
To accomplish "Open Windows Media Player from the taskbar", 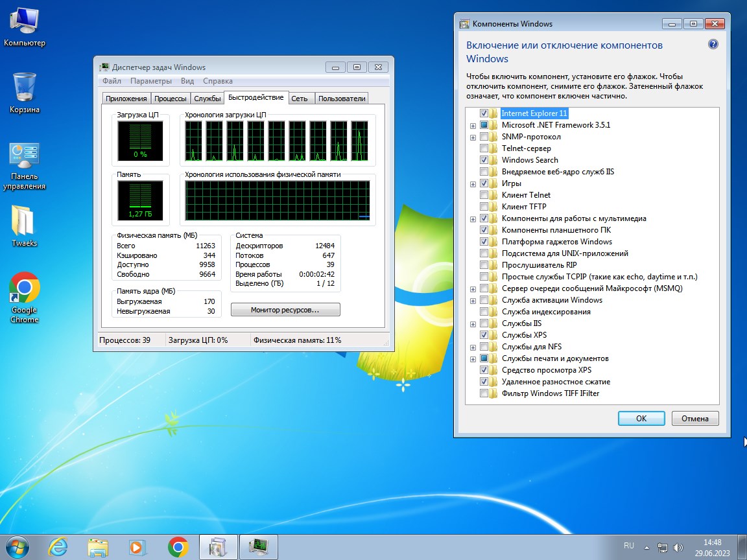I will pos(136,547).
